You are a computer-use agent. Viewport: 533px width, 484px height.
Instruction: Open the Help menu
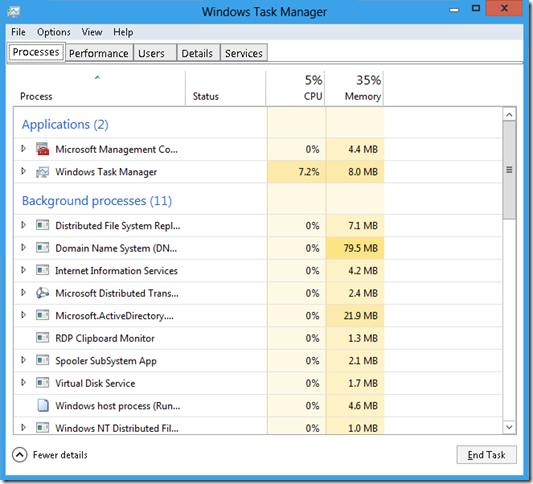(123, 32)
